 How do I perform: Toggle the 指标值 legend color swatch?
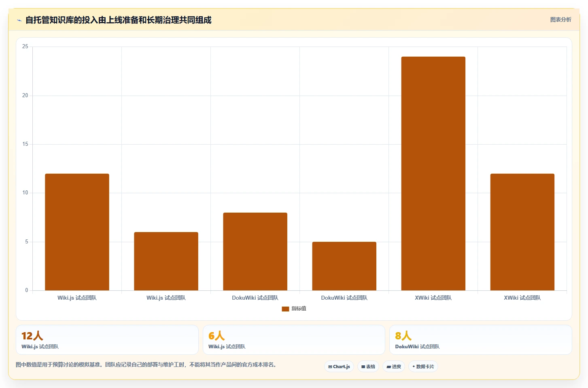point(285,309)
